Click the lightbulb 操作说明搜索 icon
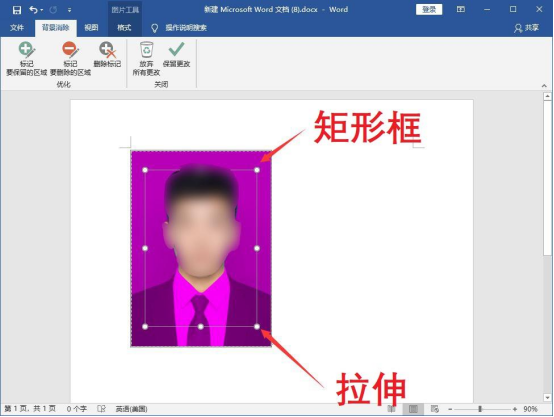 (154, 28)
